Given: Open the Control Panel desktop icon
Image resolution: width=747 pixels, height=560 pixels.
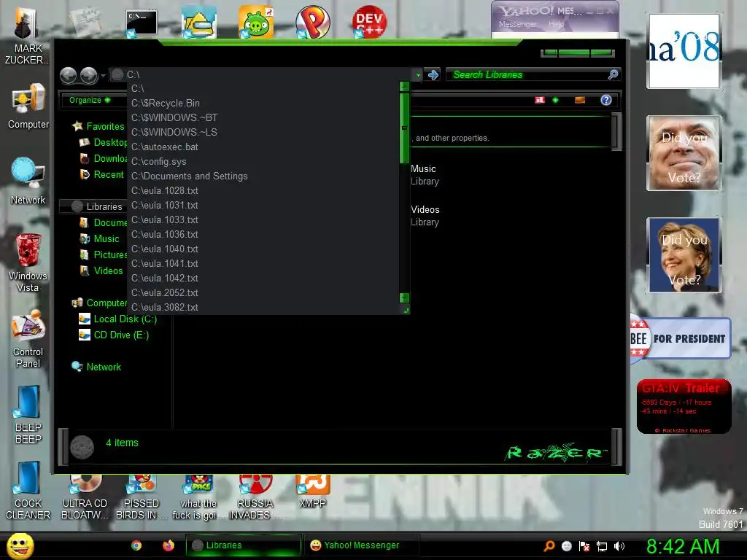Looking at the screenshot, I should click(x=28, y=338).
